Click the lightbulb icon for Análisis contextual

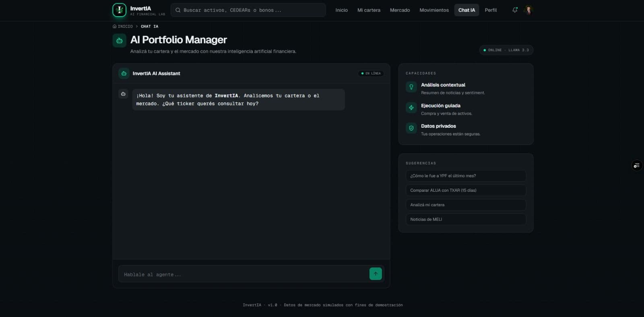[411, 87]
